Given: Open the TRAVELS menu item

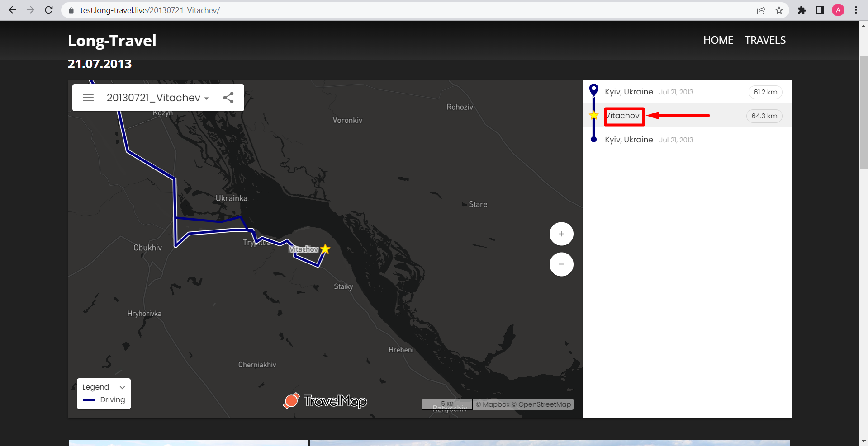Looking at the screenshot, I should pos(765,40).
